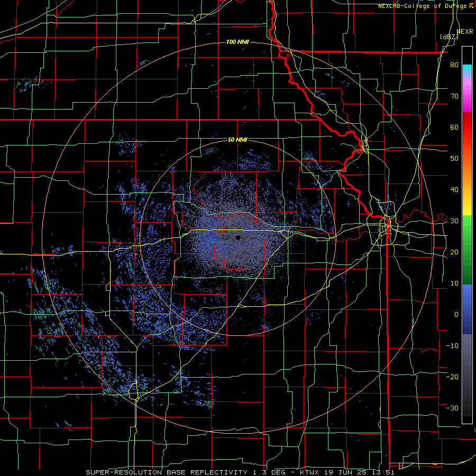Click the 30 value on the dBZ scale
This screenshot has width=476, height=476.
(x=454, y=221)
